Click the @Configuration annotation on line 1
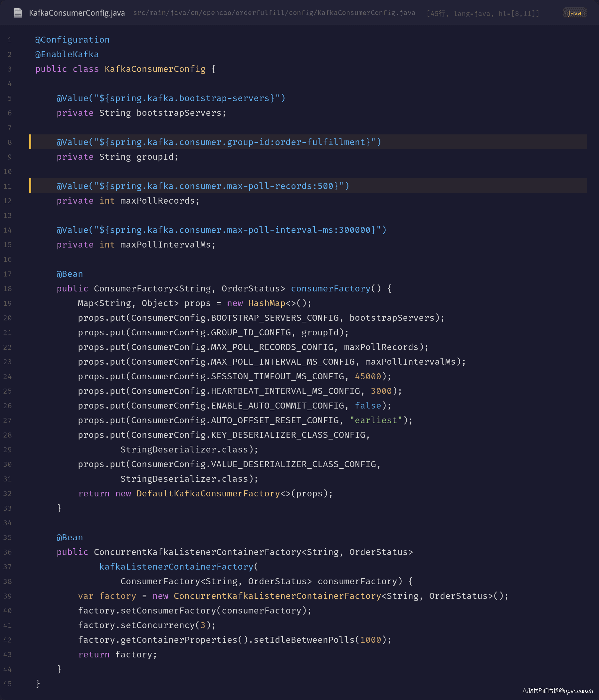This screenshot has width=599, height=700. point(72,40)
